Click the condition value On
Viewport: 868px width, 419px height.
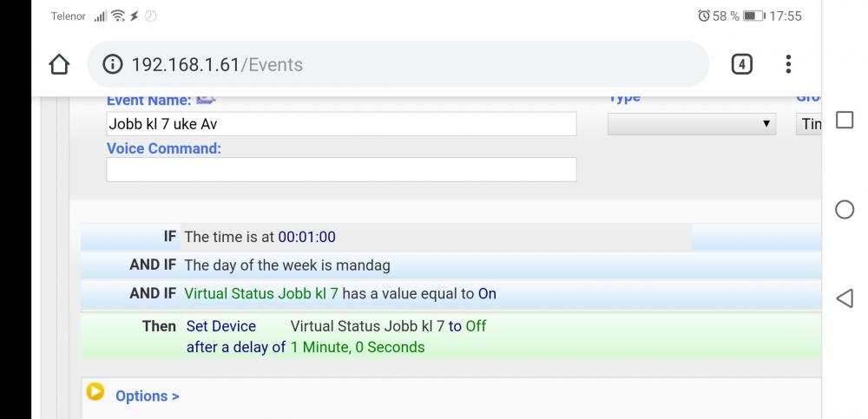coord(487,294)
